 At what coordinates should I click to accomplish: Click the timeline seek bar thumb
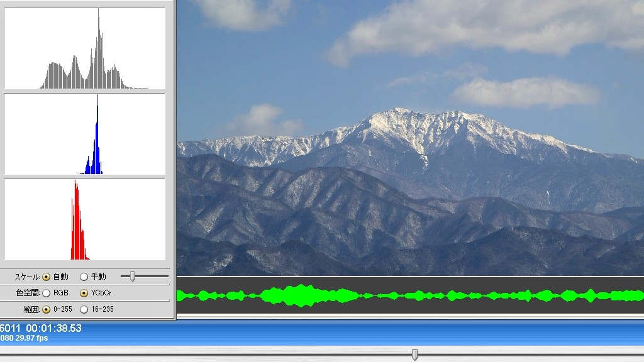[415, 354]
